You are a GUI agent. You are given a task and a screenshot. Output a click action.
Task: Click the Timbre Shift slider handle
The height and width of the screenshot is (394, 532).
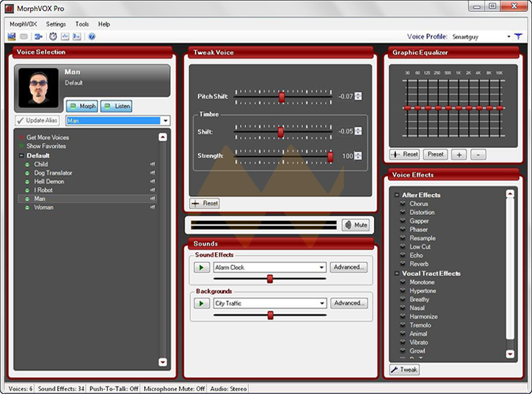coord(281,132)
